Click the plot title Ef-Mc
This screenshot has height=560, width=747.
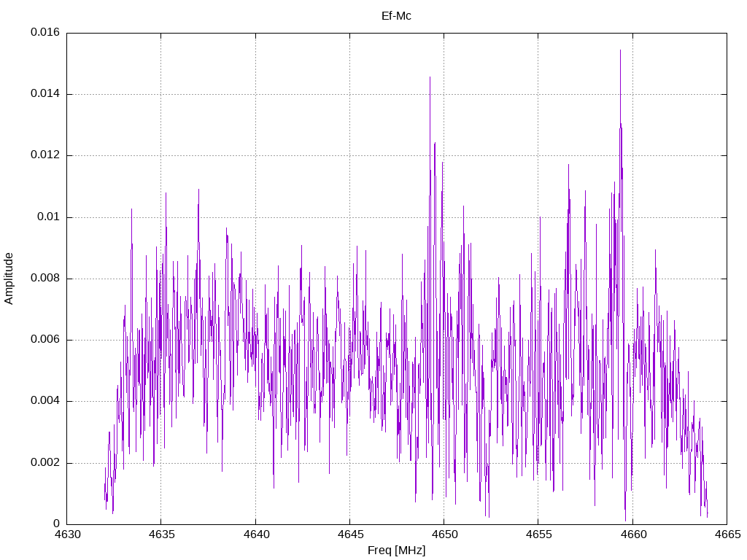click(396, 16)
